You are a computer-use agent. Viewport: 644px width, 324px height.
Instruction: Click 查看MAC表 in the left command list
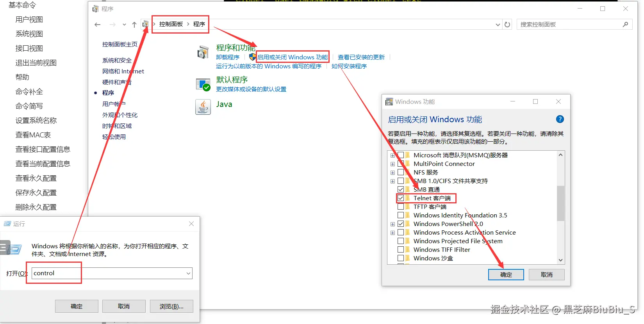(x=33, y=135)
